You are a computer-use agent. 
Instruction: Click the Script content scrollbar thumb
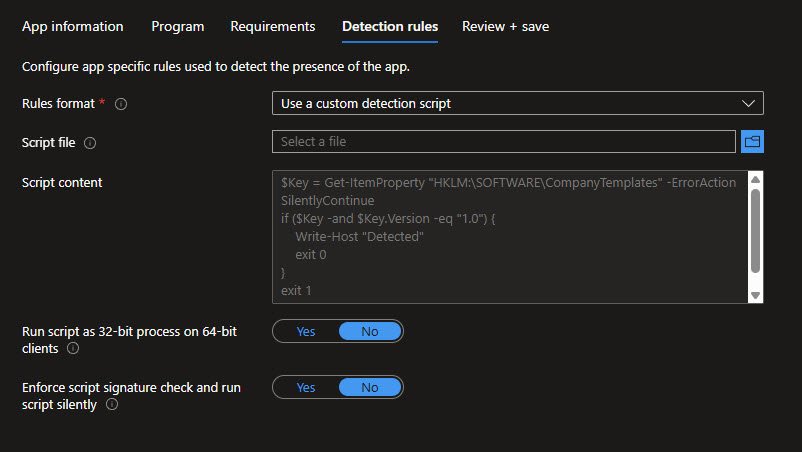[755, 230]
